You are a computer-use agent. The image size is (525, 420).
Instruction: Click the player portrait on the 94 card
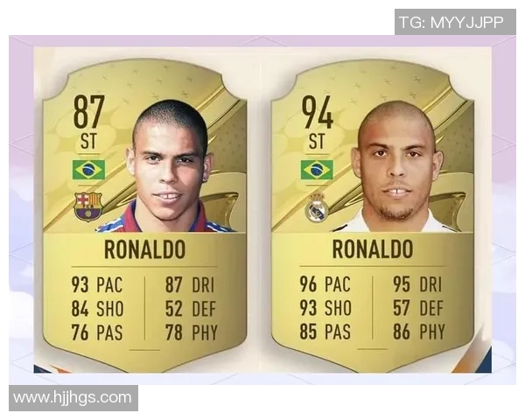(x=396, y=165)
